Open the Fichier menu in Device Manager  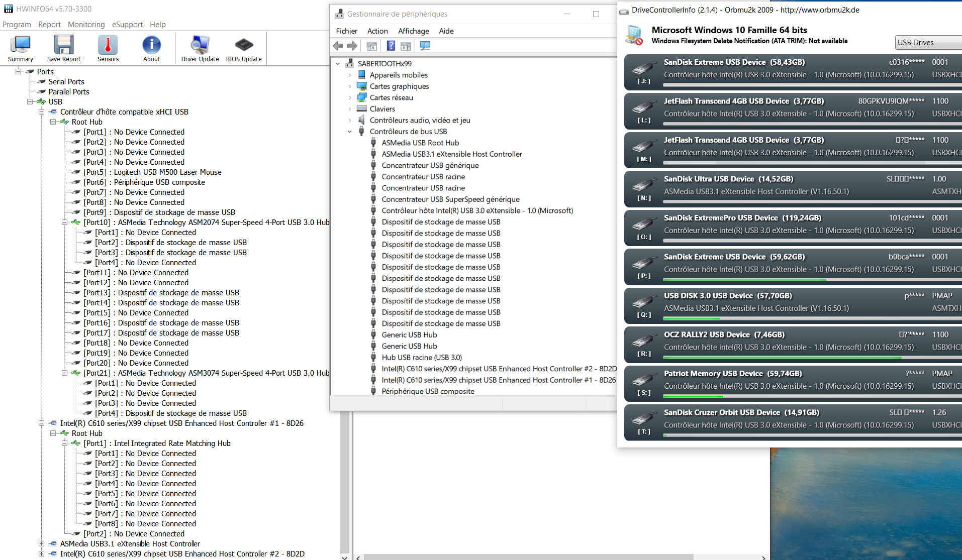tap(346, 31)
